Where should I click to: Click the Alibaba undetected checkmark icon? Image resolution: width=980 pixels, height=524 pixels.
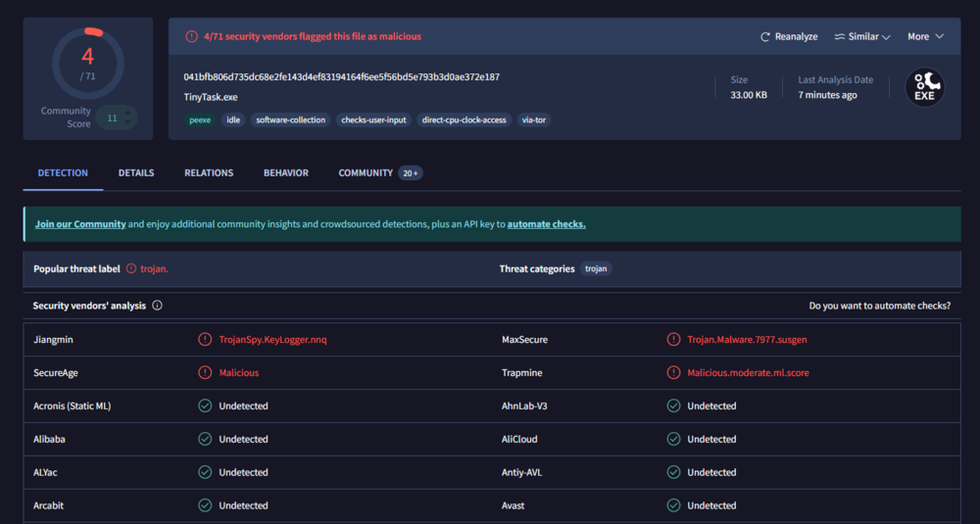tap(205, 439)
